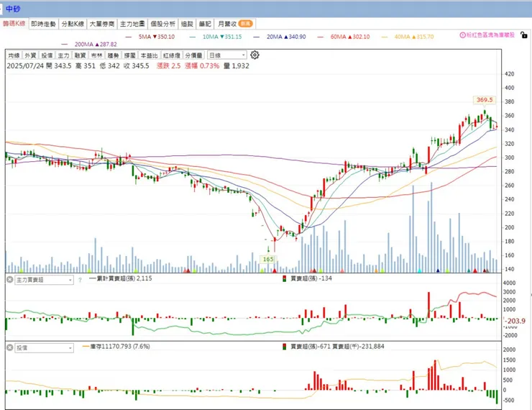Click the 庫存11170.793 (7.6%) legend
Screen dimensions: 532x410
pyautogui.click(x=116, y=347)
